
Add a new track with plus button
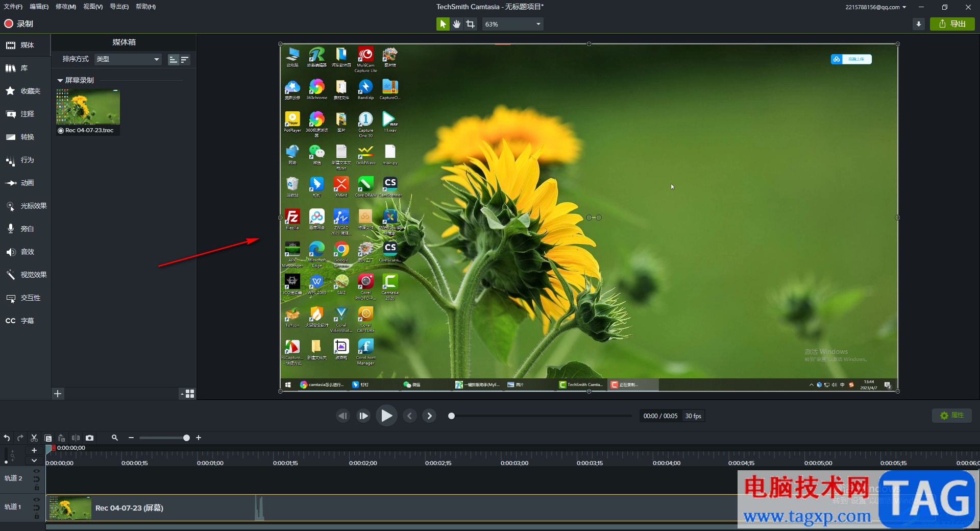(x=34, y=450)
